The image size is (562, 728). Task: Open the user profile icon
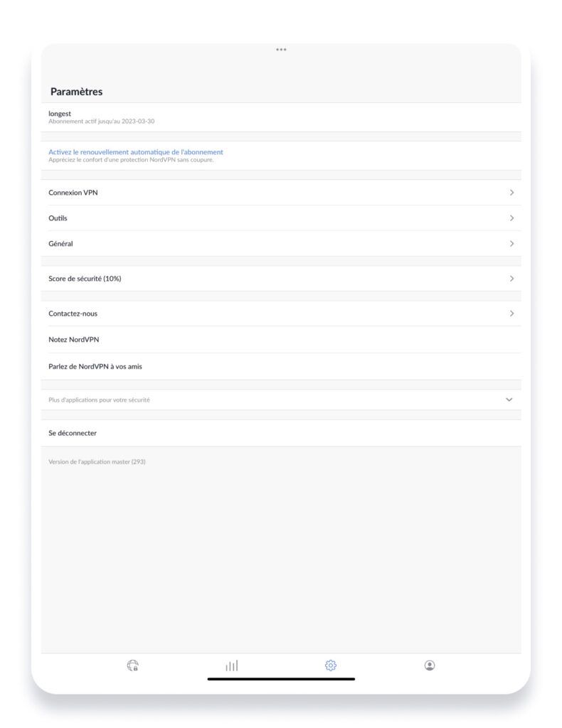[x=430, y=665]
